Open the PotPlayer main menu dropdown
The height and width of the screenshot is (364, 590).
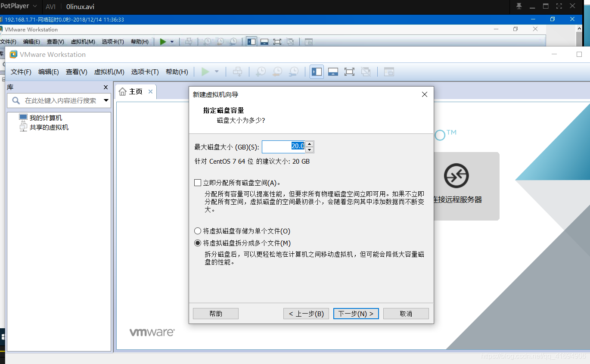pos(20,6)
